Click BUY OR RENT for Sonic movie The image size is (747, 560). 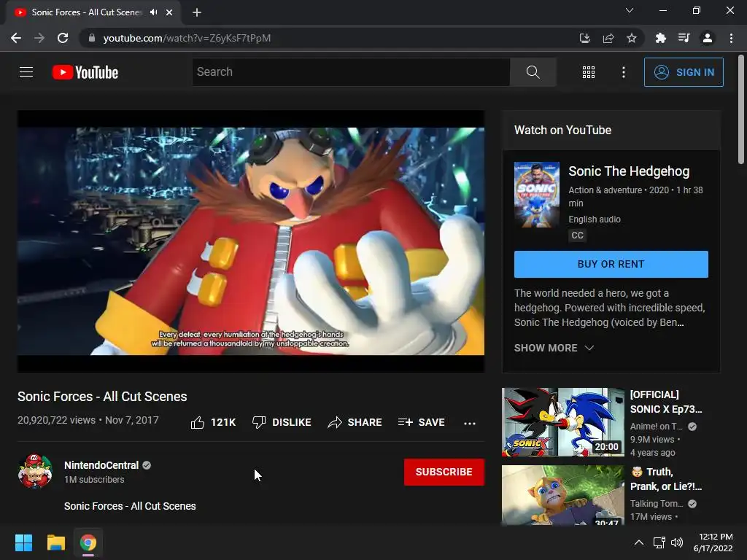click(x=611, y=264)
